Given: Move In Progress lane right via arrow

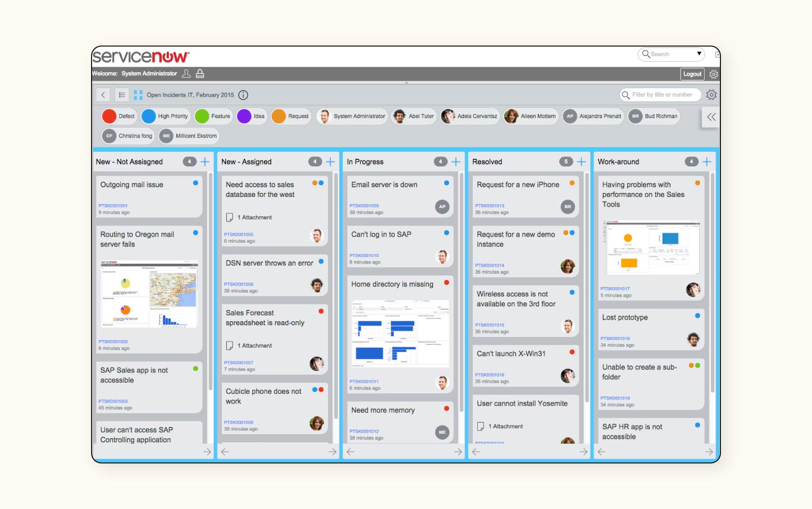Looking at the screenshot, I should 458,451.
